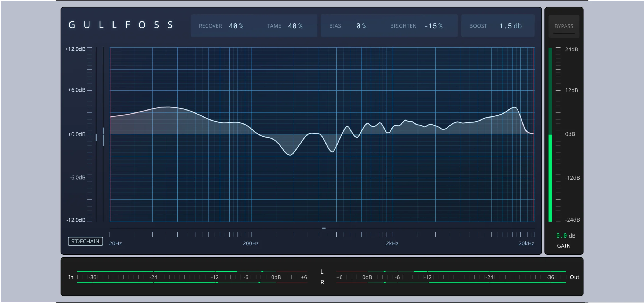The height and width of the screenshot is (303, 644).
Task: Click the Out meter label
Action: tap(575, 277)
